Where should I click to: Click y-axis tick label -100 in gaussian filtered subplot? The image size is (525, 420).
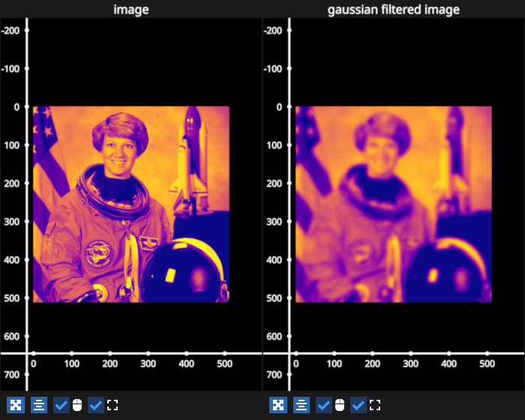point(273,69)
